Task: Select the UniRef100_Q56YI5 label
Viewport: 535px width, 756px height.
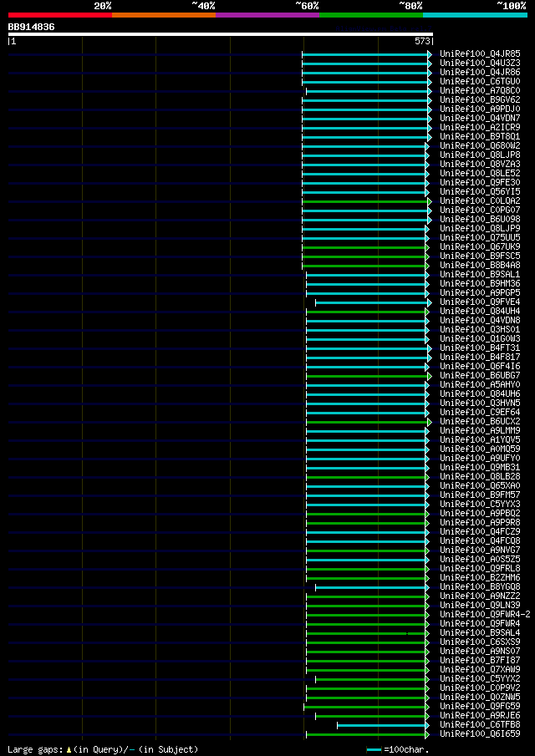Action: pyautogui.click(x=480, y=192)
